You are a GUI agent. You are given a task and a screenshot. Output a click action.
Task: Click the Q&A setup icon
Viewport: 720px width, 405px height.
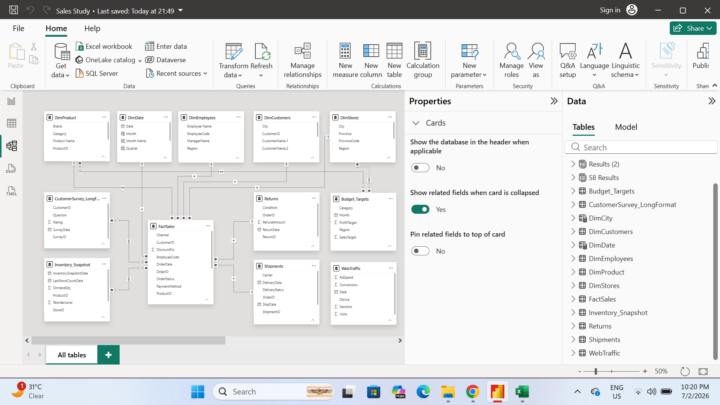(568, 60)
